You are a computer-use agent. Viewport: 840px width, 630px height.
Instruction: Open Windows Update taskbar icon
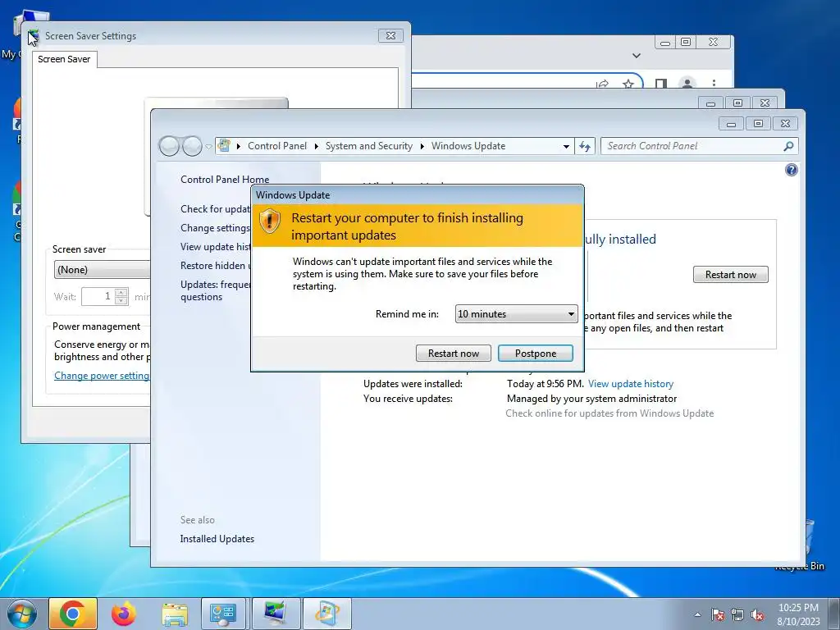[x=326, y=614]
